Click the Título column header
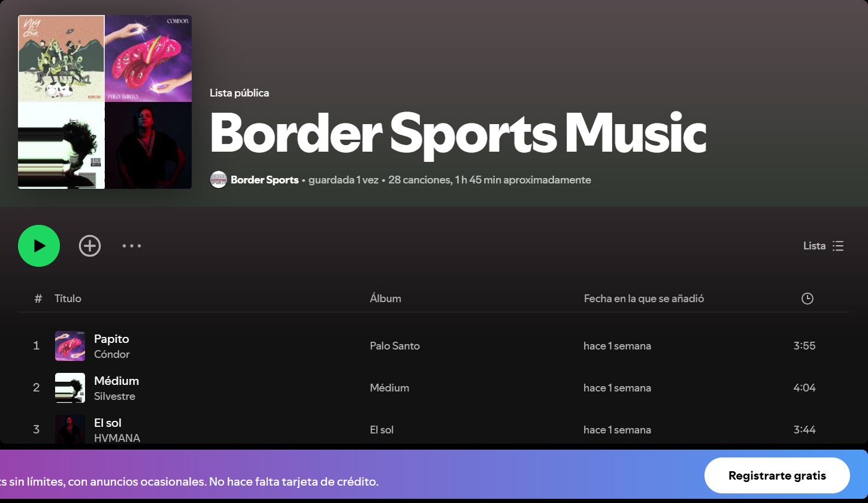 [68, 299]
